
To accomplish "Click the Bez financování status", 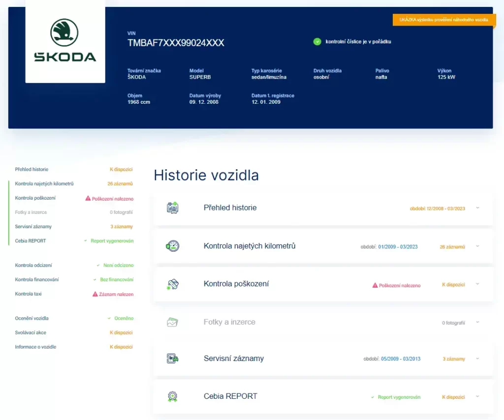I will [117, 280].
